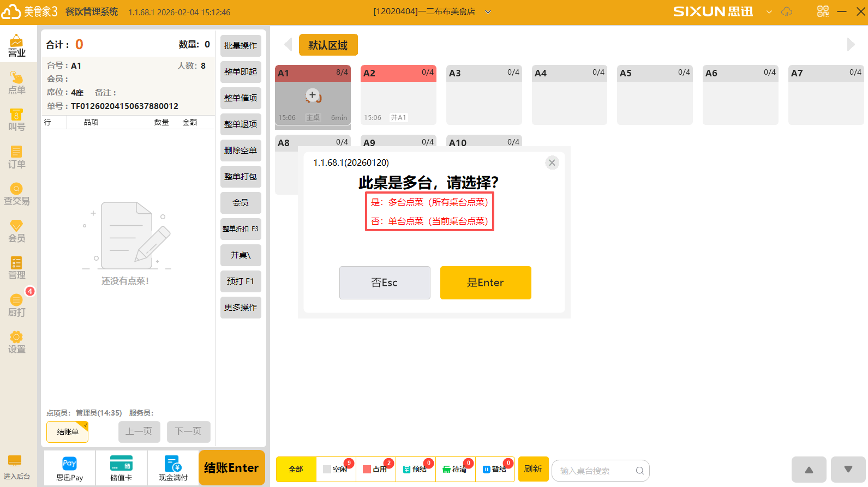
Task: Go to 订单 orders in sidebar
Action: (x=16, y=157)
